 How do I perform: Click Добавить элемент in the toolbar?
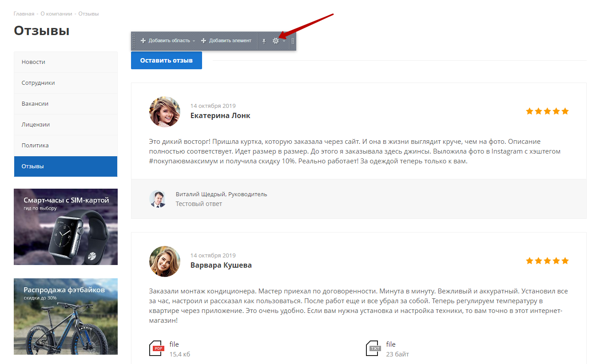pyautogui.click(x=226, y=41)
